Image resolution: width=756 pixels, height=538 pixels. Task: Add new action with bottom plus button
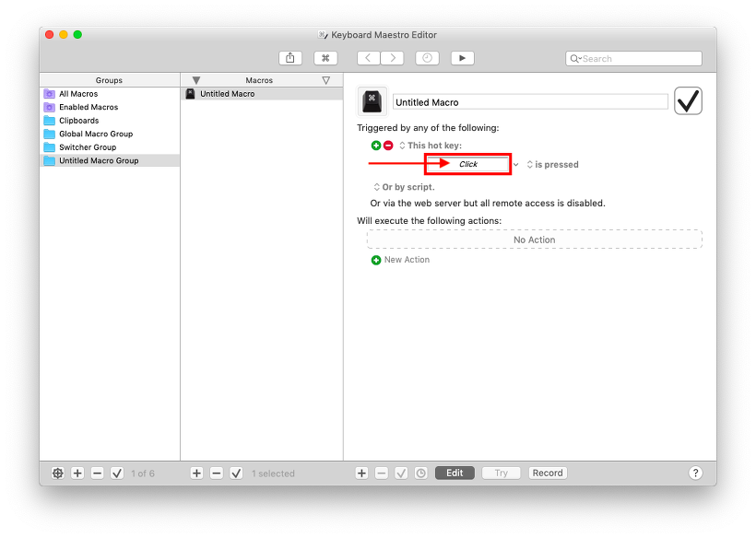pos(361,473)
